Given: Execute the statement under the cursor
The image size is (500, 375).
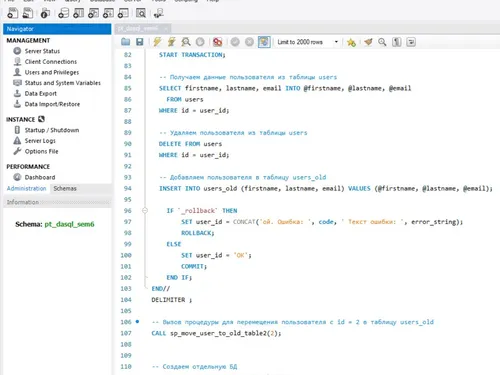Looking at the screenshot, I should 171,42.
